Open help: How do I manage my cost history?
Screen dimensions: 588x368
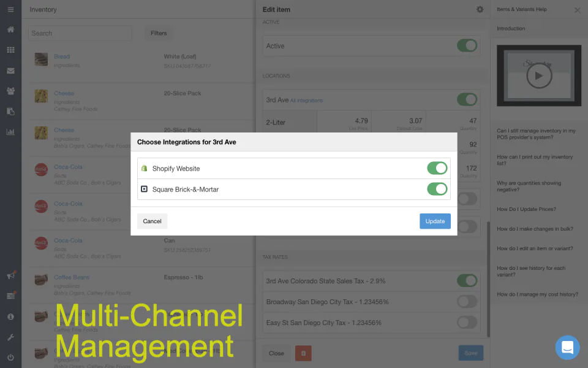click(x=537, y=294)
